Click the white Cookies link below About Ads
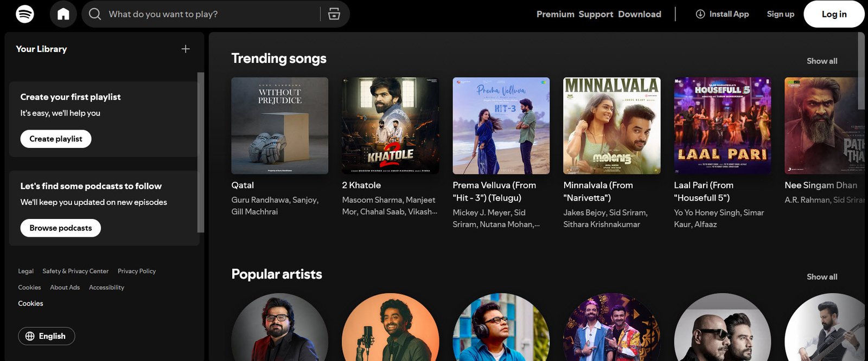 30,304
